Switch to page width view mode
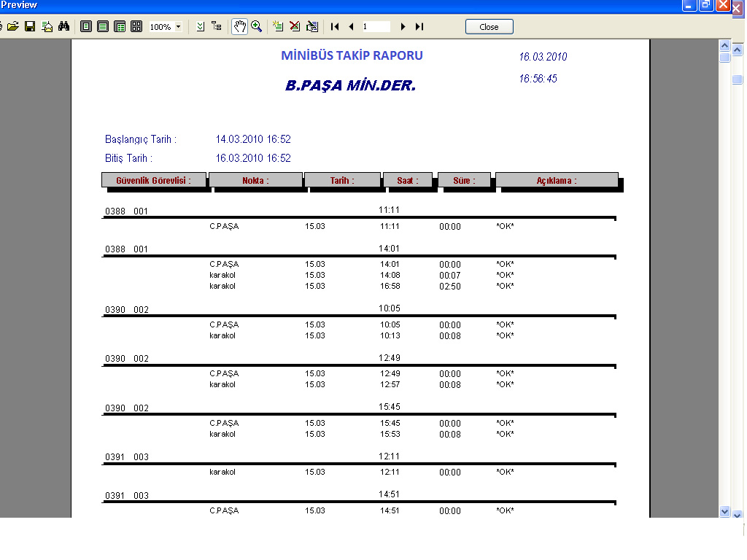This screenshot has height=560, width=747. [103, 27]
